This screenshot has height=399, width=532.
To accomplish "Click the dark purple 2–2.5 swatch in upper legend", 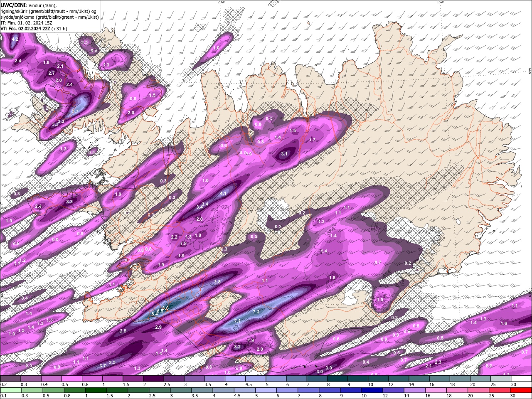I will click(x=154, y=379).
